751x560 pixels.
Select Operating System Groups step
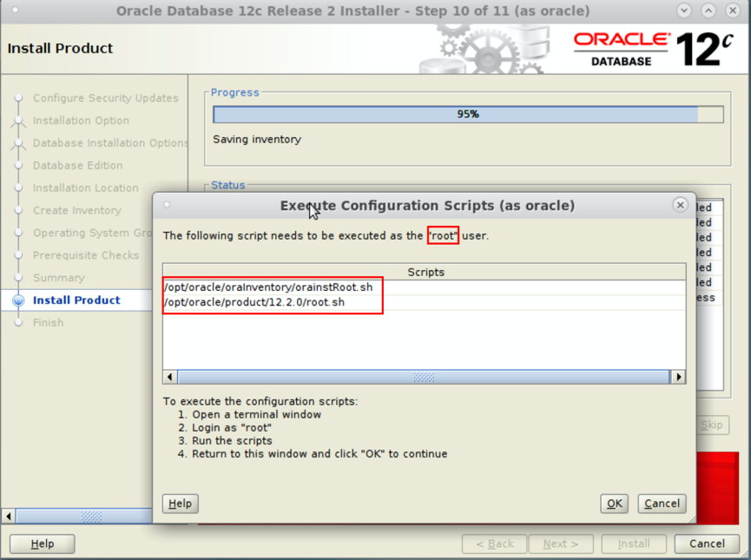point(92,233)
